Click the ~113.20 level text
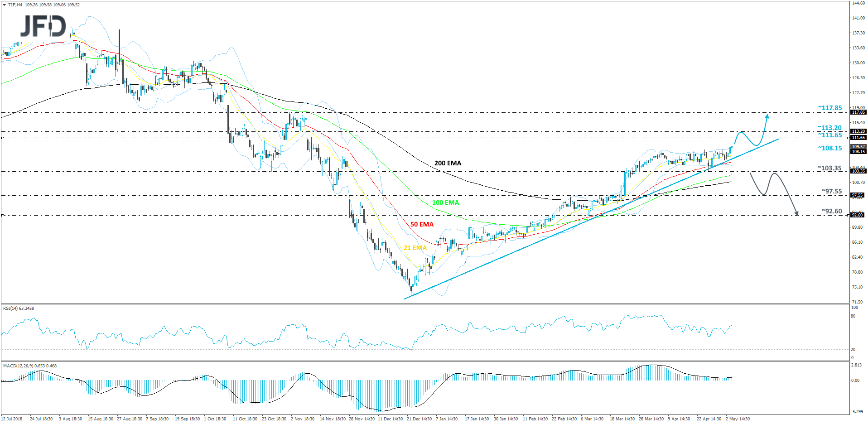 829,128
